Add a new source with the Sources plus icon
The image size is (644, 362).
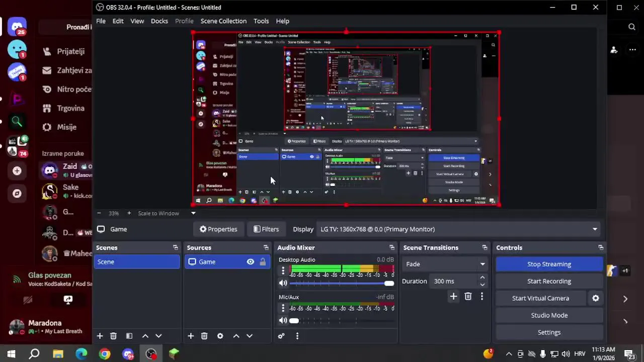[191, 336]
